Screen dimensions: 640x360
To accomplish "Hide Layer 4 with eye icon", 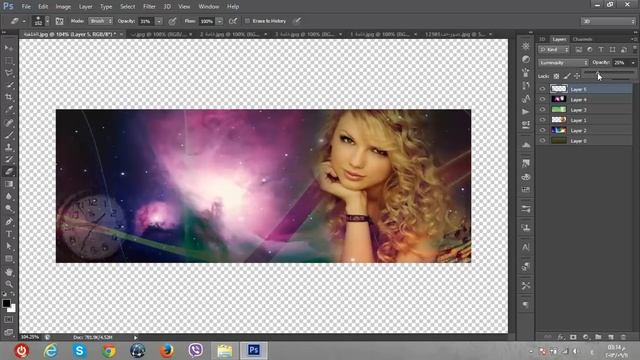I will 542,99.
